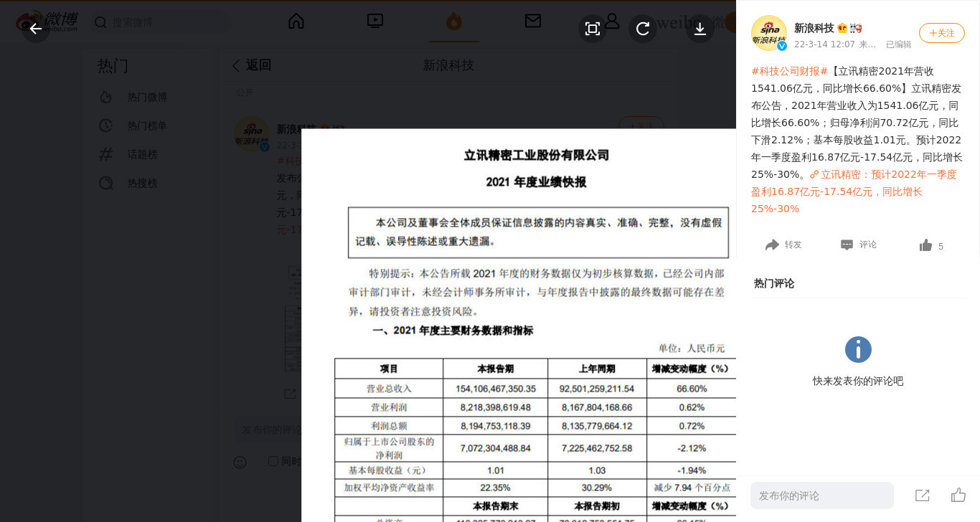Image resolution: width=980 pixels, height=522 pixels.
Task: Select 话题榜 in the sidebar
Action: tap(143, 154)
